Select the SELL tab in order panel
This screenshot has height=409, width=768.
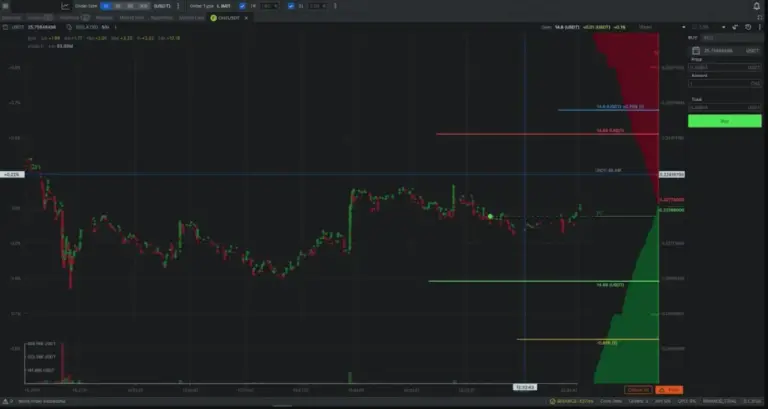click(x=708, y=38)
